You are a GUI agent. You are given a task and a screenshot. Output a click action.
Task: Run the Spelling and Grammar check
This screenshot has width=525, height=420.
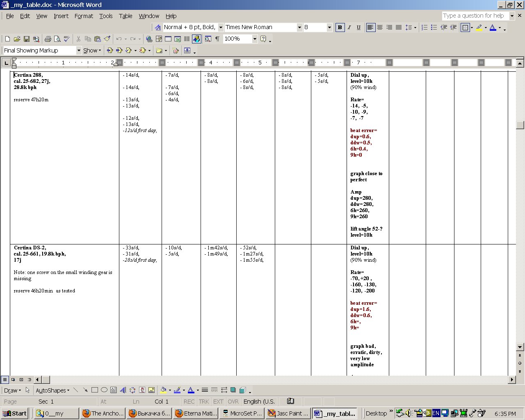pyautogui.click(x=66, y=39)
